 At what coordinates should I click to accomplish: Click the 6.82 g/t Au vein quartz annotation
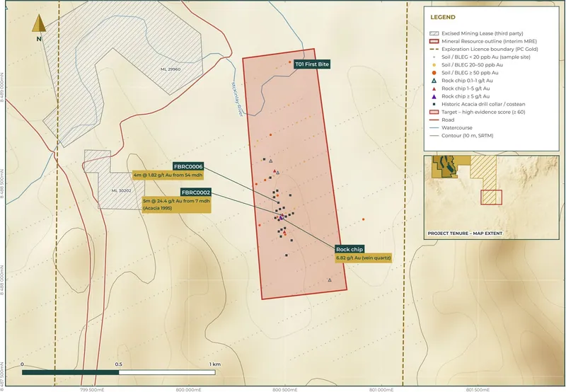click(363, 258)
